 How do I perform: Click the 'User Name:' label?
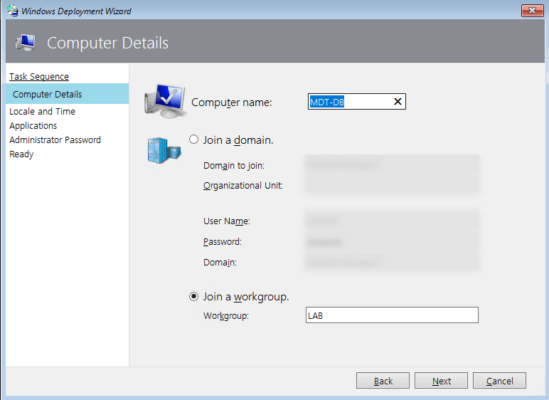click(x=227, y=221)
